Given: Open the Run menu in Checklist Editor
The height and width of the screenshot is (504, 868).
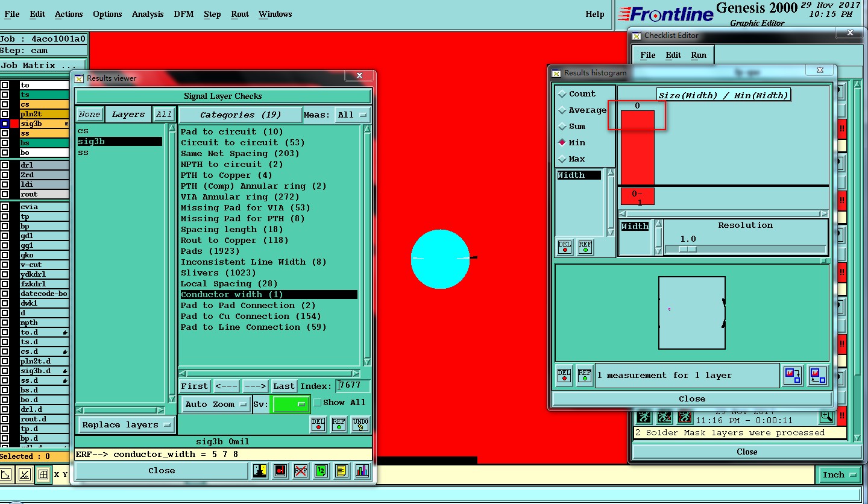Looking at the screenshot, I should tap(699, 55).
